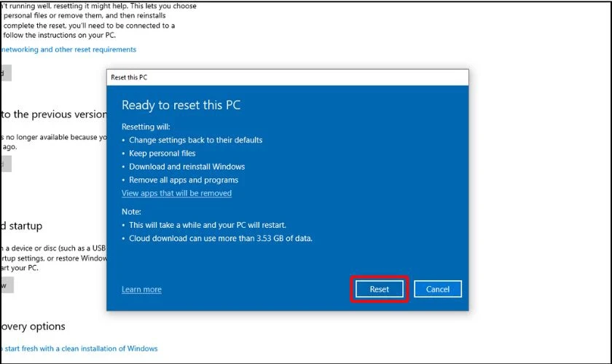Click 'Download and reinstall Windows' text
The height and width of the screenshot is (364, 612).
tap(187, 166)
